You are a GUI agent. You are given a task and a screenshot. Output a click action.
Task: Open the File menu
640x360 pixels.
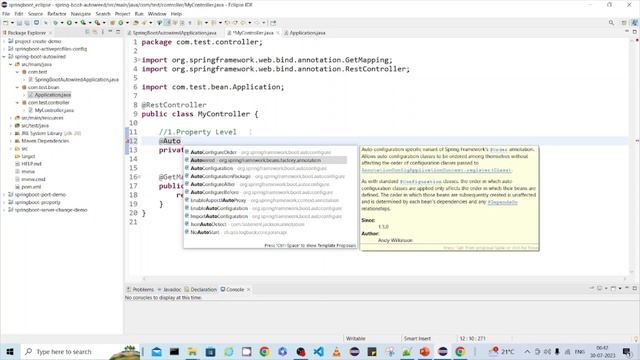[x=6, y=14]
